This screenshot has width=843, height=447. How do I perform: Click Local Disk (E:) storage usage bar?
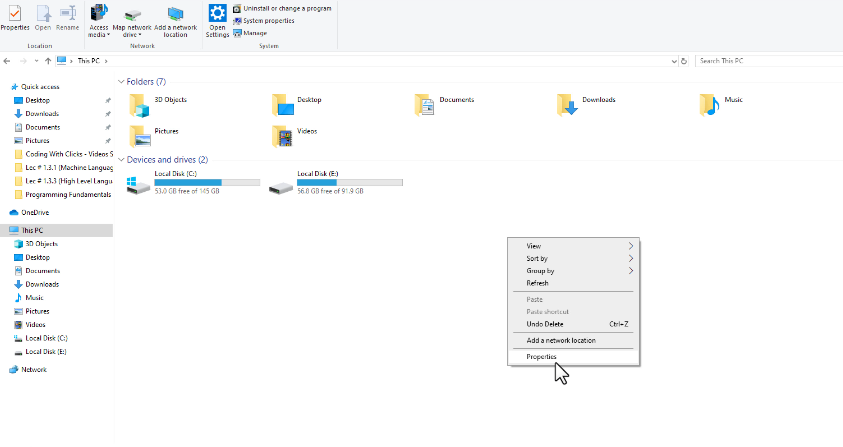coord(349,183)
